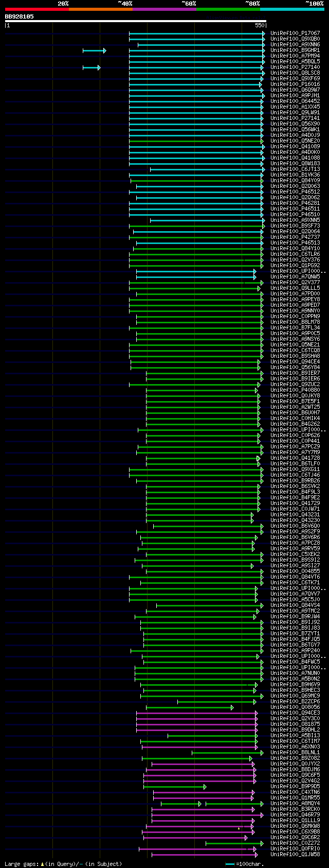Open hit UniRef100_B9GHR1

[x=295, y=50]
